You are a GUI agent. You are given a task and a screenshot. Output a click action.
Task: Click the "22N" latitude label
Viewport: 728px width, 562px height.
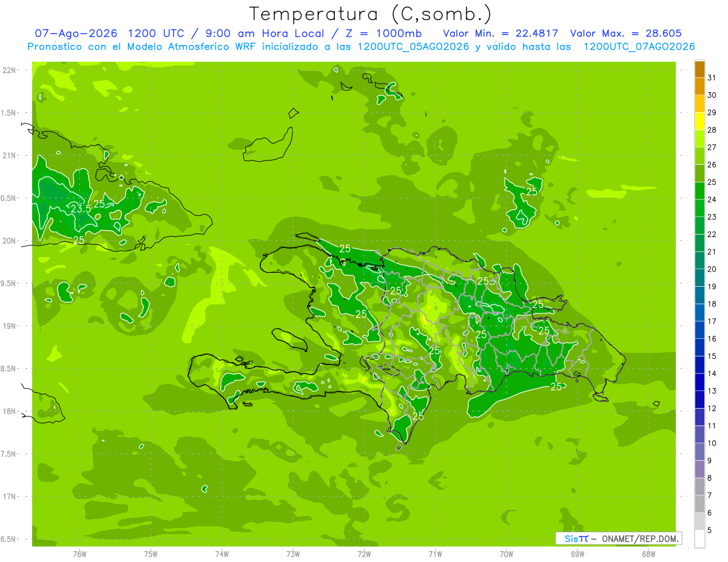click(x=9, y=70)
